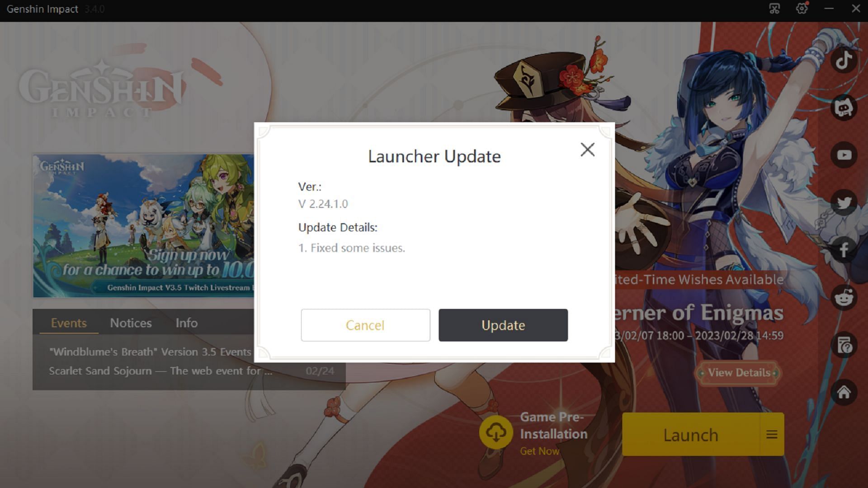This screenshot has height=488, width=868.
Task: Click the TikTok social icon
Action: (845, 60)
